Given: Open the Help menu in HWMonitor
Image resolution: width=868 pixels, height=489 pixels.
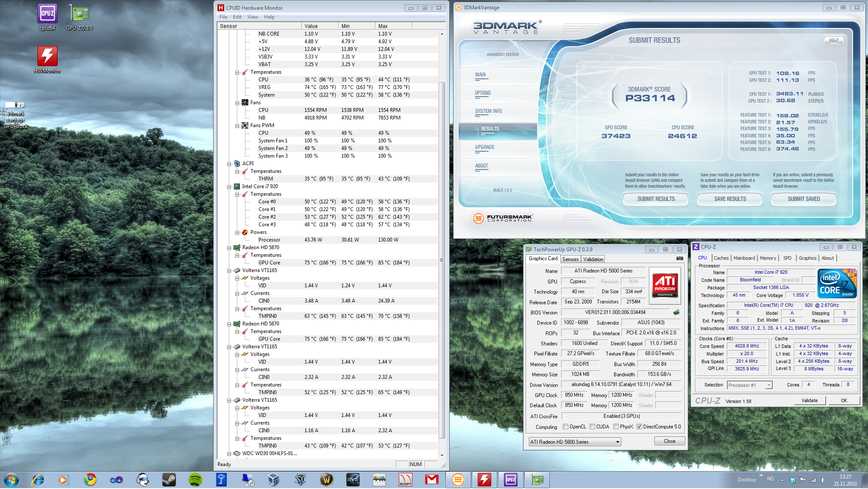Looking at the screenshot, I should pos(269,17).
